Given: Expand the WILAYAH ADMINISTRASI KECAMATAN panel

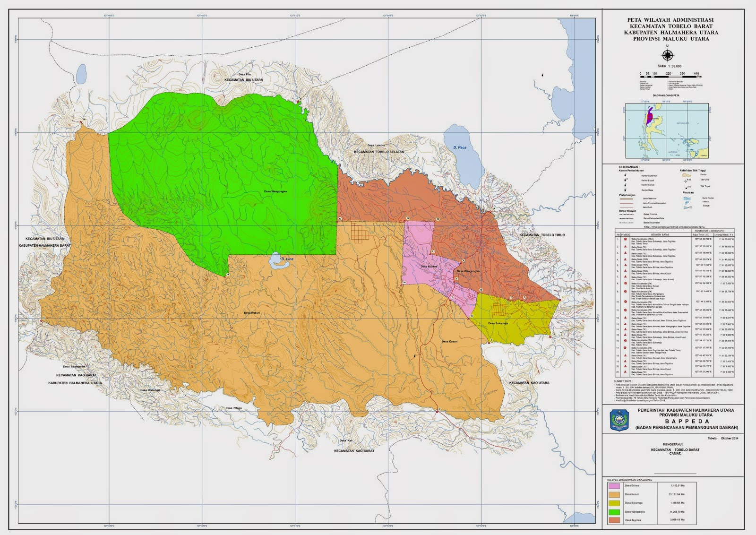Looking at the screenshot, I should click(x=631, y=480).
